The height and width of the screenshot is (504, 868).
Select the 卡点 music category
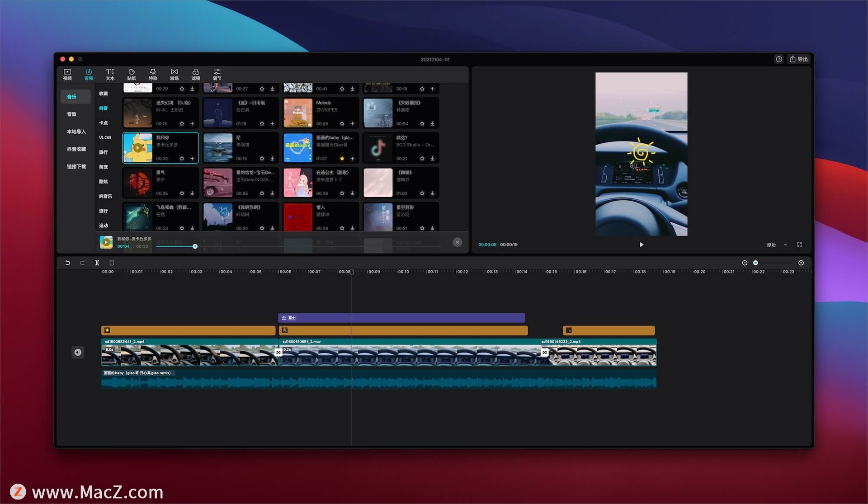click(104, 123)
